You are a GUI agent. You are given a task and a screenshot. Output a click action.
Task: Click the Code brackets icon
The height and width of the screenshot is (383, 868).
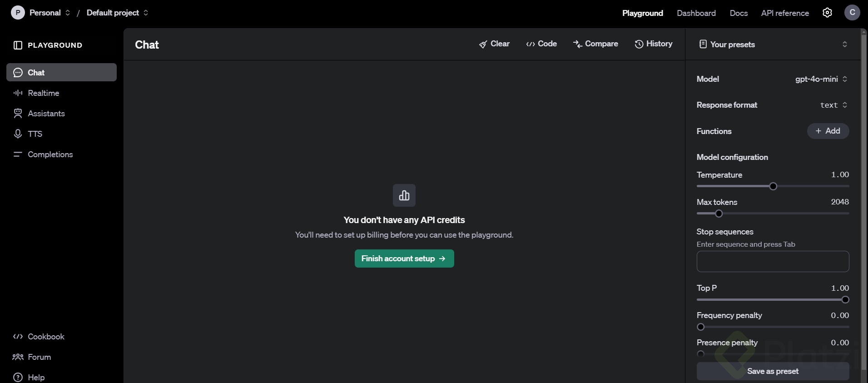pos(530,44)
